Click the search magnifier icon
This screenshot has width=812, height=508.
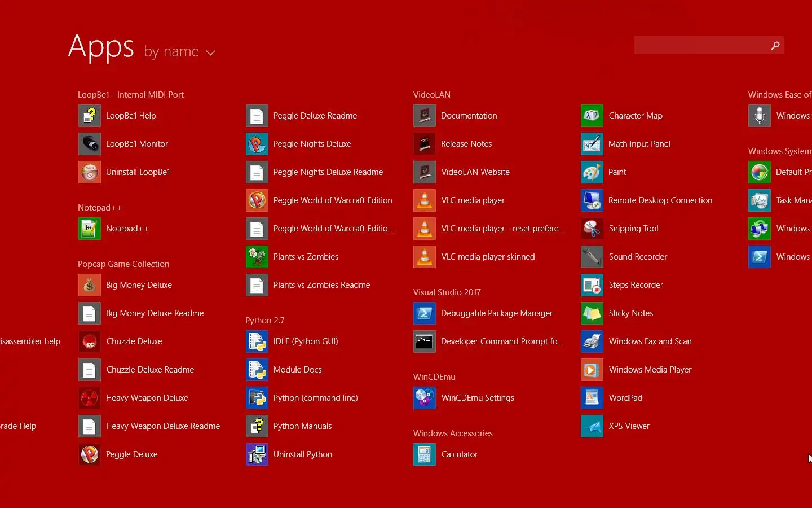[x=775, y=45]
